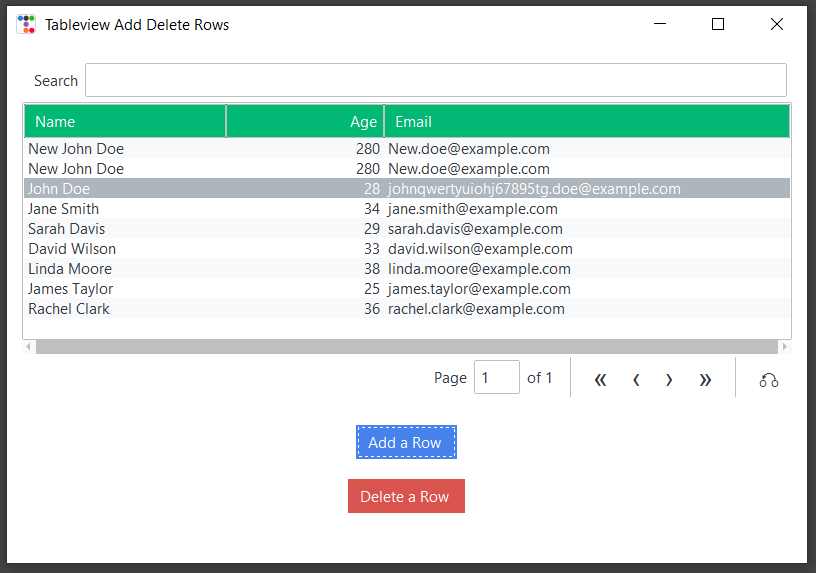816x573 pixels.
Task: Select the Sarah Davis row
Action: tap(407, 228)
